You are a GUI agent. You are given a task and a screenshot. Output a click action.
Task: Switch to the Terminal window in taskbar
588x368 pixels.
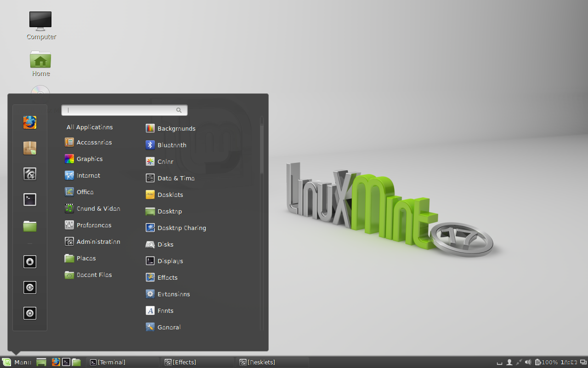tap(123, 362)
